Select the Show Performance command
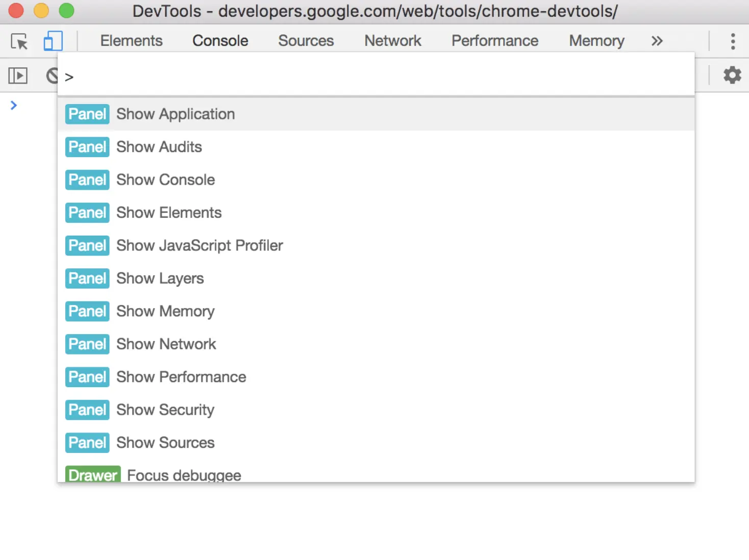This screenshot has width=749, height=560. (376, 377)
